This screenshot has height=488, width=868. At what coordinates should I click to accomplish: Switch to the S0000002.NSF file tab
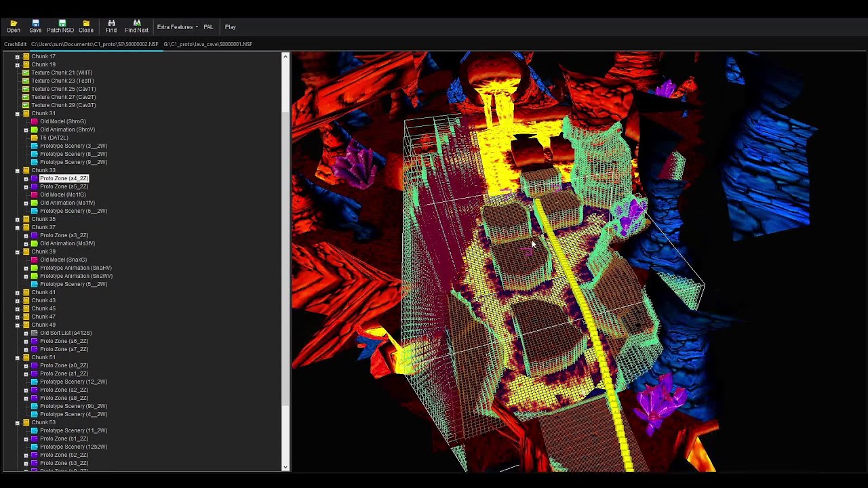coord(95,44)
